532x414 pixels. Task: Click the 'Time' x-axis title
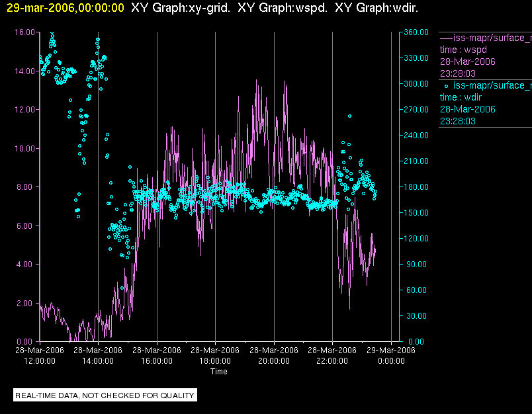[219, 372]
